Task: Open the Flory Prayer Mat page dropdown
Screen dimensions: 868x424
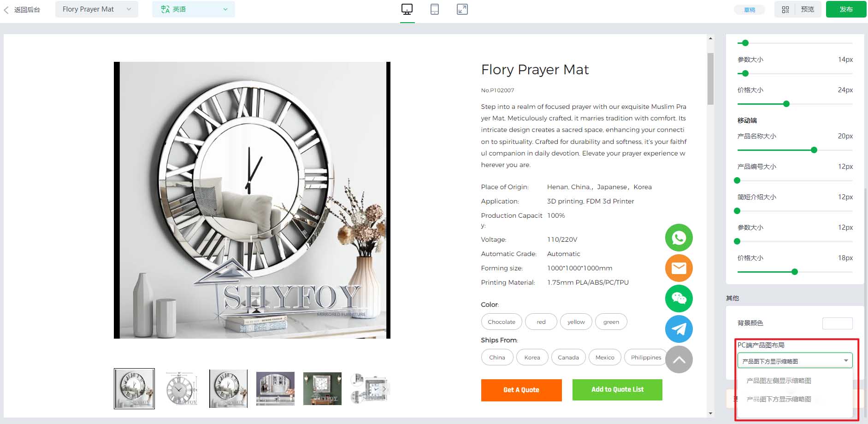Action: click(96, 9)
